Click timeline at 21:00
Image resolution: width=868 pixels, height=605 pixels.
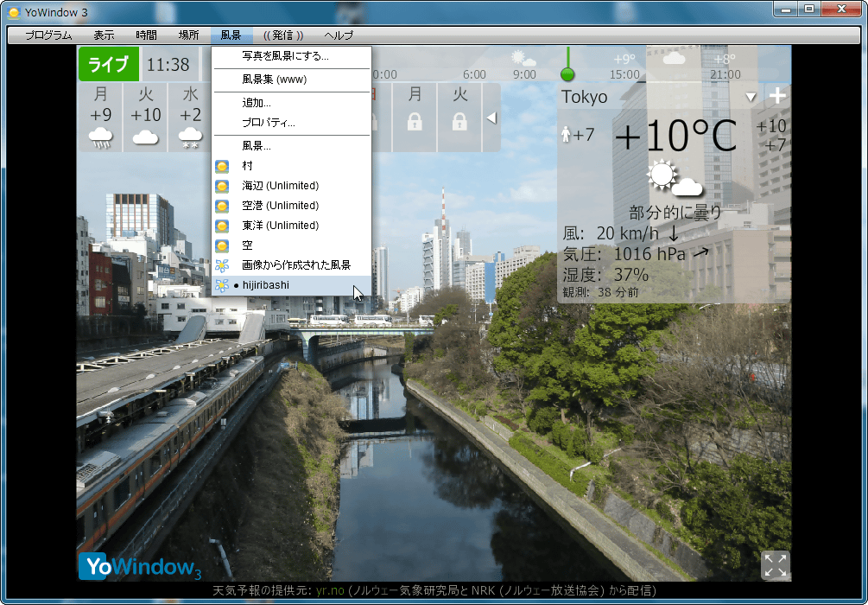tap(725, 74)
